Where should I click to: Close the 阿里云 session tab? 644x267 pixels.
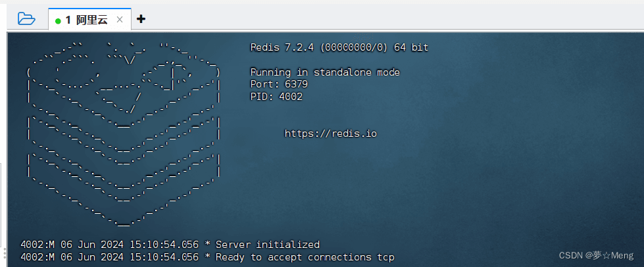[x=120, y=19]
